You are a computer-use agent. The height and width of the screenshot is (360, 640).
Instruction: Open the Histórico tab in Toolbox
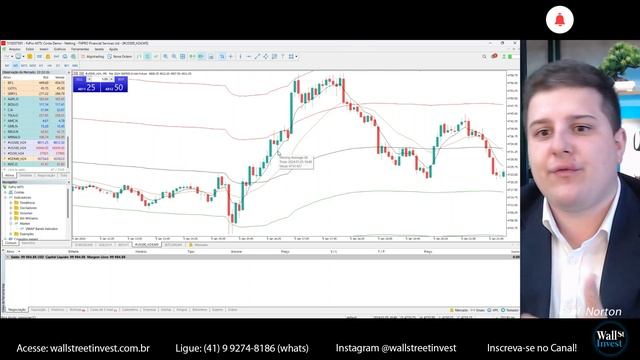tap(58, 310)
